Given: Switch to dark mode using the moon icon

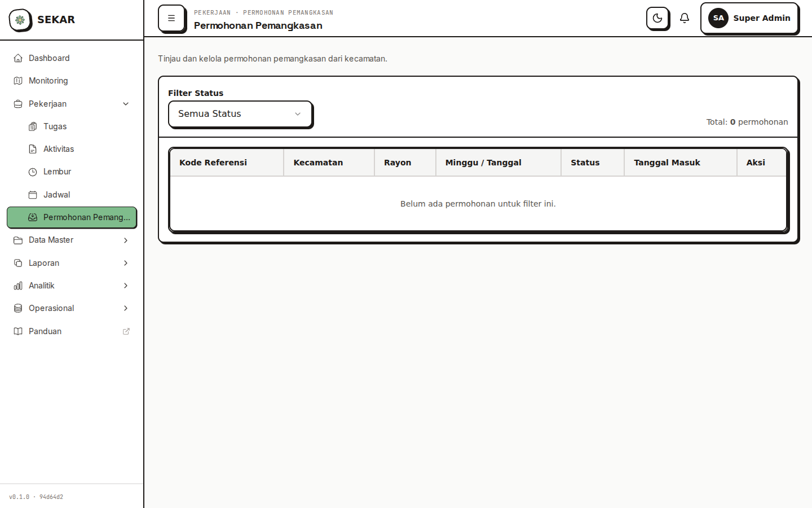Looking at the screenshot, I should pos(657,18).
